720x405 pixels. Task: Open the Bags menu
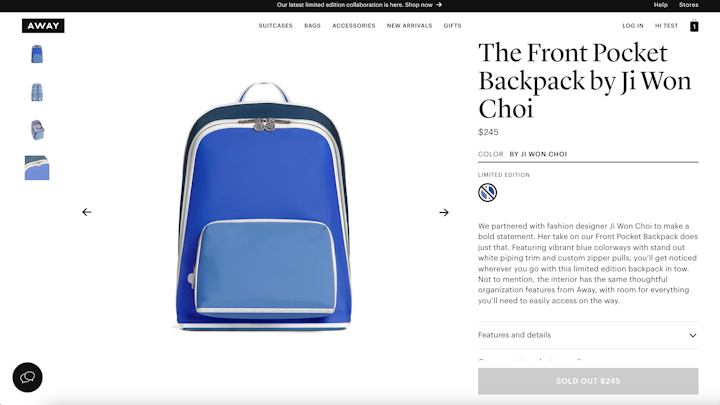pyautogui.click(x=312, y=26)
